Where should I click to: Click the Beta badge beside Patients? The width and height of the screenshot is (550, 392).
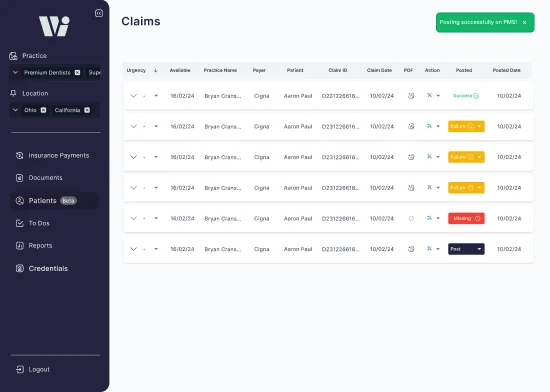(x=68, y=201)
